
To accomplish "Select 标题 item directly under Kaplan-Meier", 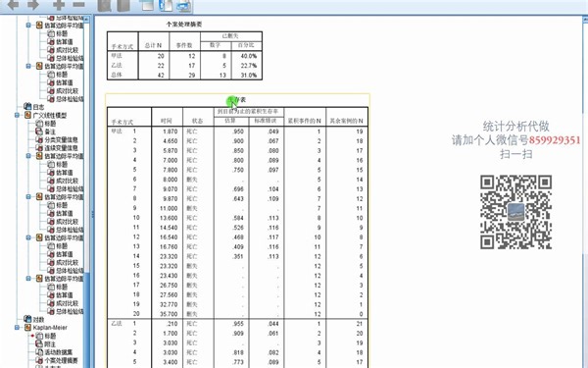I will pyautogui.click(x=50, y=336).
